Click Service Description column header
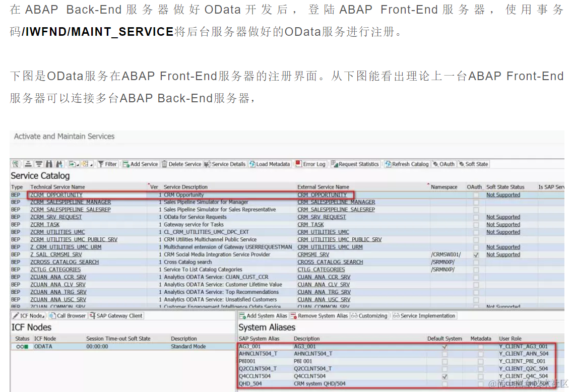This screenshot has width=572, height=392. pyautogui.click(x=185, y=187)
